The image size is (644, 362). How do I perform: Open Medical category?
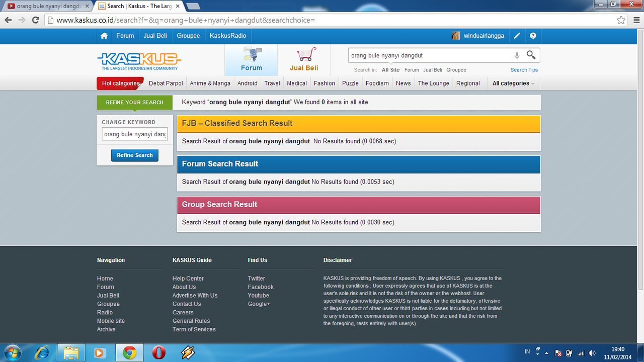[297, 83]
